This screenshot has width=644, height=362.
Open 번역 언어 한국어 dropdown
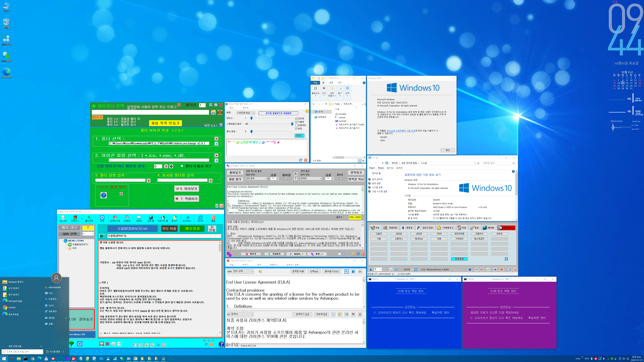pyautogui.click(x=311, y=178)
